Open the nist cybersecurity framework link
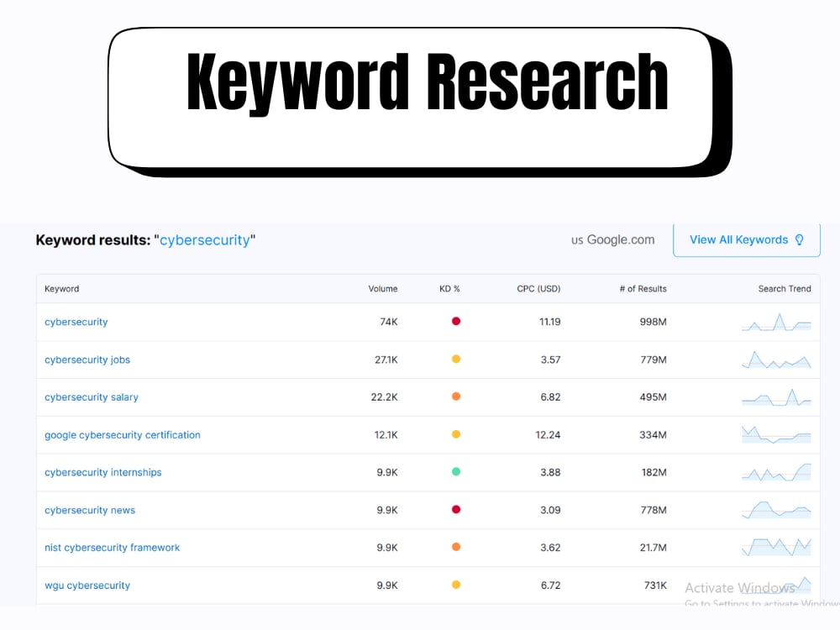 click(113, 548)
